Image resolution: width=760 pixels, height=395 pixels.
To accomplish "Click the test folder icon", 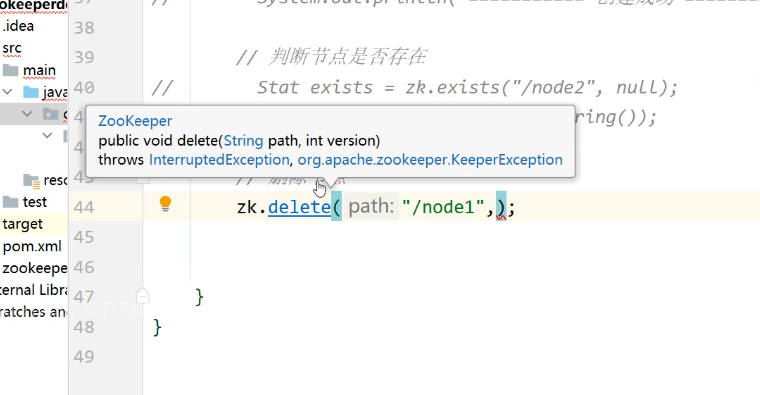I will pos(11,202).
